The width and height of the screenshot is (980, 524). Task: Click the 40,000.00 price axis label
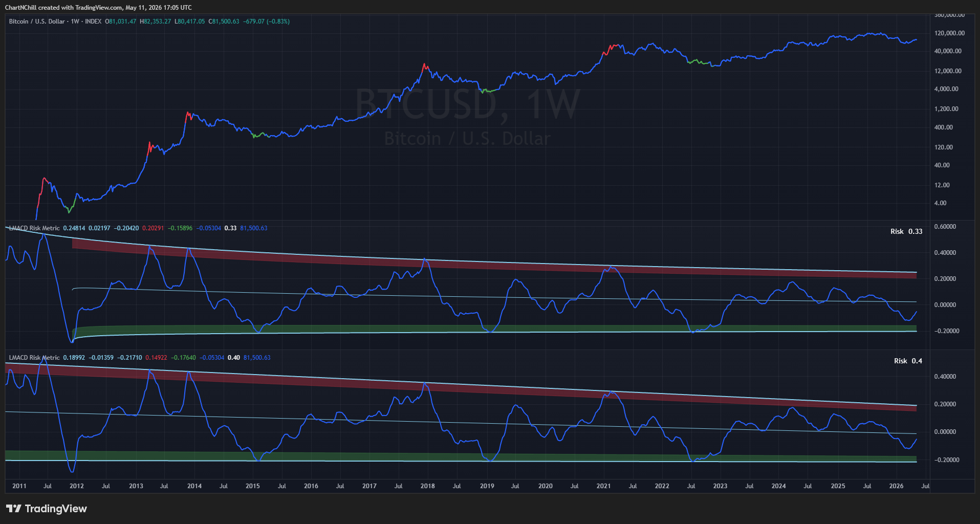click(948, 51)
